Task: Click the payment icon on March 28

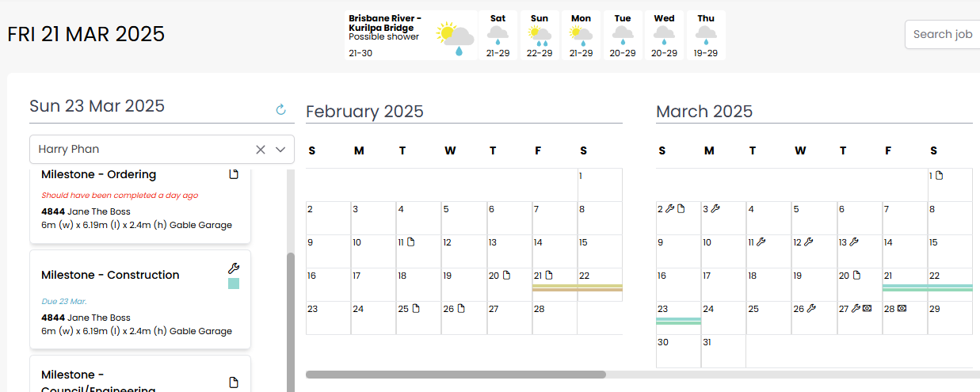Action: [902, 309]
